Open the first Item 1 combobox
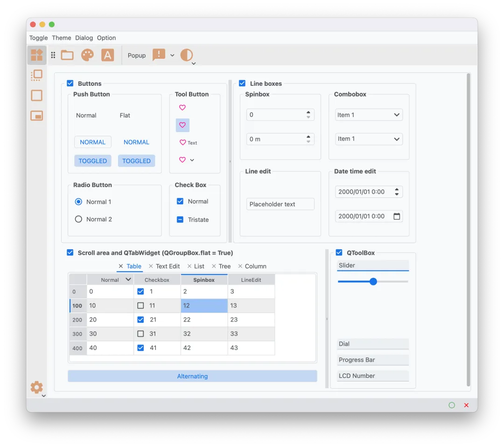 (x=369, y=115)
